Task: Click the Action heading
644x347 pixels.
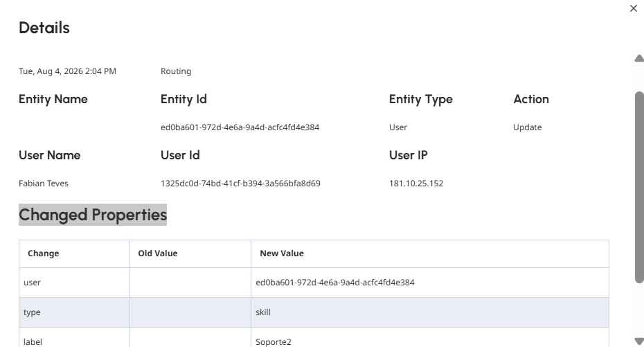Action: 531,99
